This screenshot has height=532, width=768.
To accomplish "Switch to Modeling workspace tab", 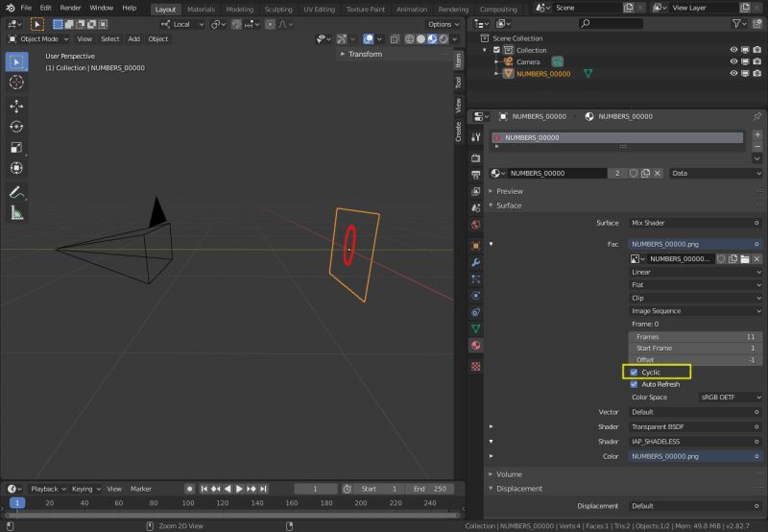I will click(239, 10).
